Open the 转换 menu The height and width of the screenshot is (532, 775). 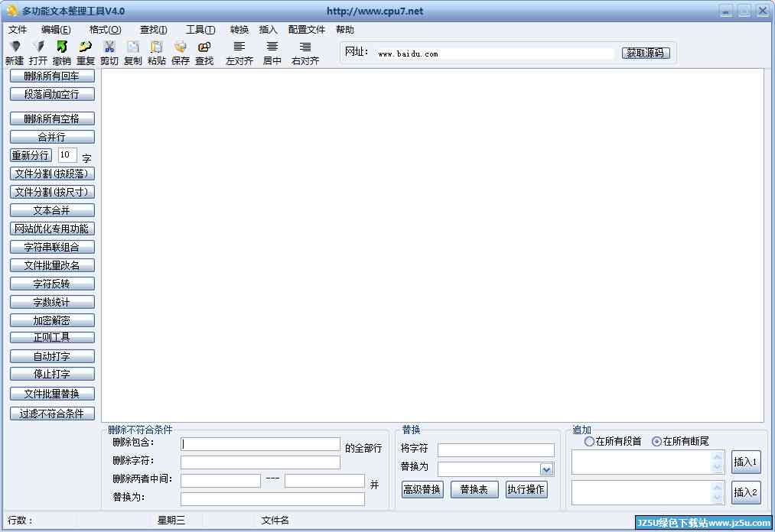(239, 30)
